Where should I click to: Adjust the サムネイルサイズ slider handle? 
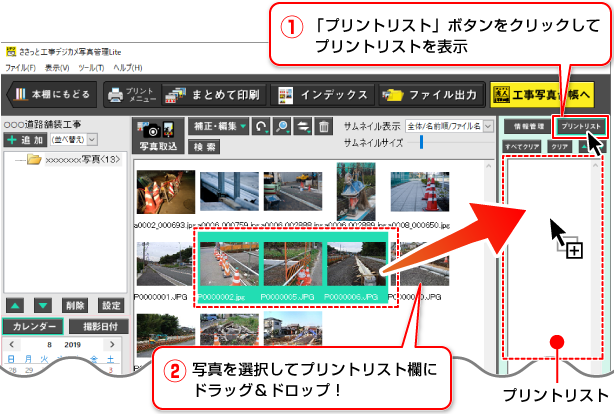[x=422, y=142]
